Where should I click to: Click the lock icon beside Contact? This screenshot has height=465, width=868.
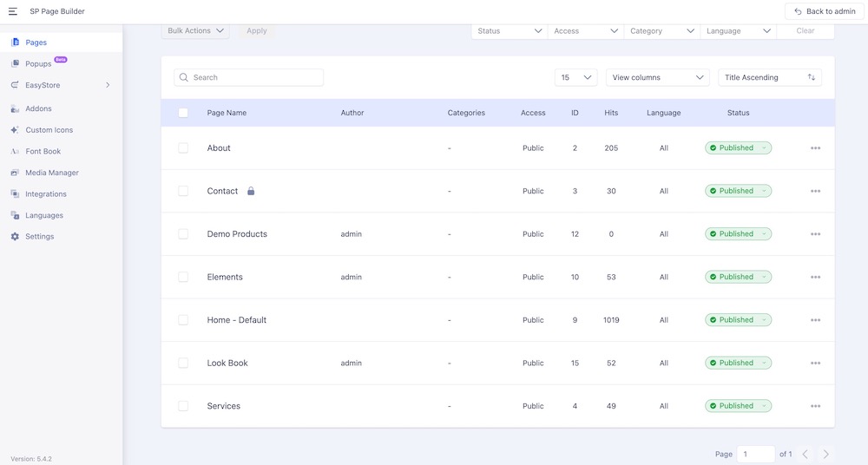251,191
